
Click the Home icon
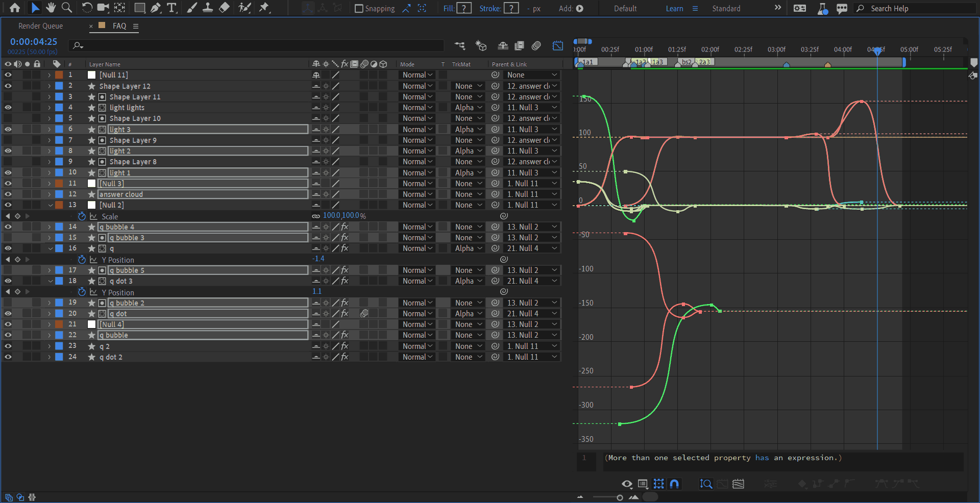click(15, 8)
